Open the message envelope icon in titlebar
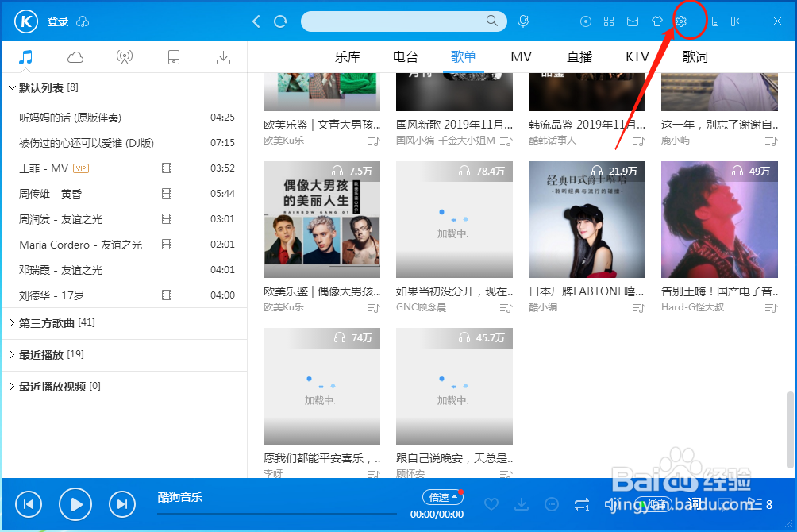This screenshot has height=532, width=797. tap(633, 21)
